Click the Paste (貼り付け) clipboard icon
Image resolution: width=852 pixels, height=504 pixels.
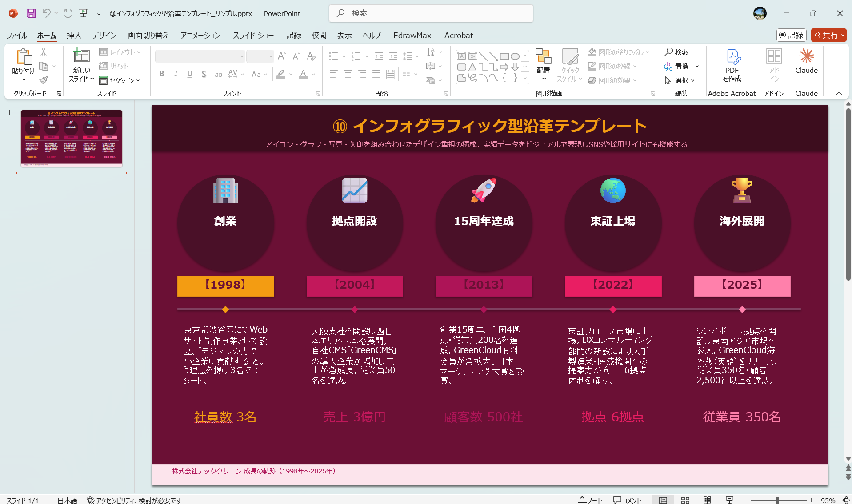[x=24, y=57]
